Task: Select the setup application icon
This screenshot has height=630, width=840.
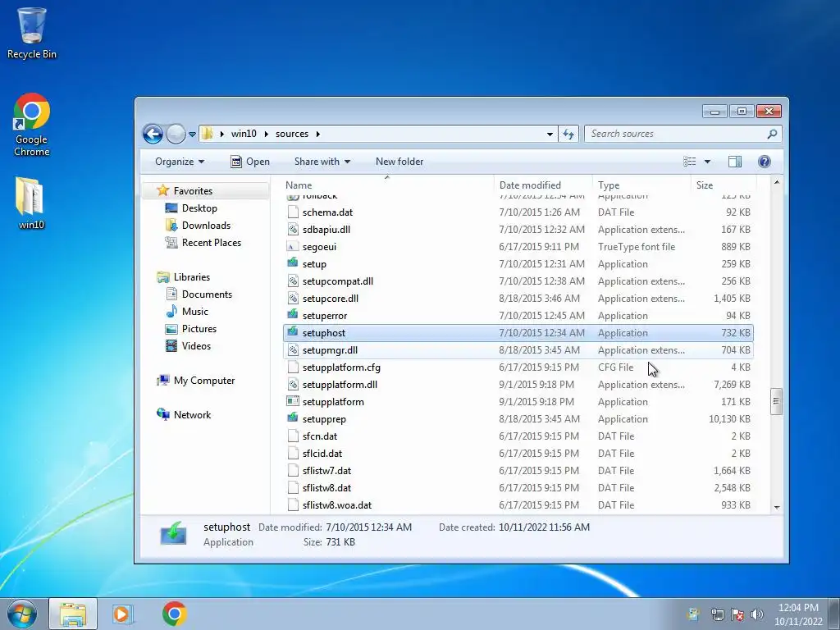Action: (293, 263)
